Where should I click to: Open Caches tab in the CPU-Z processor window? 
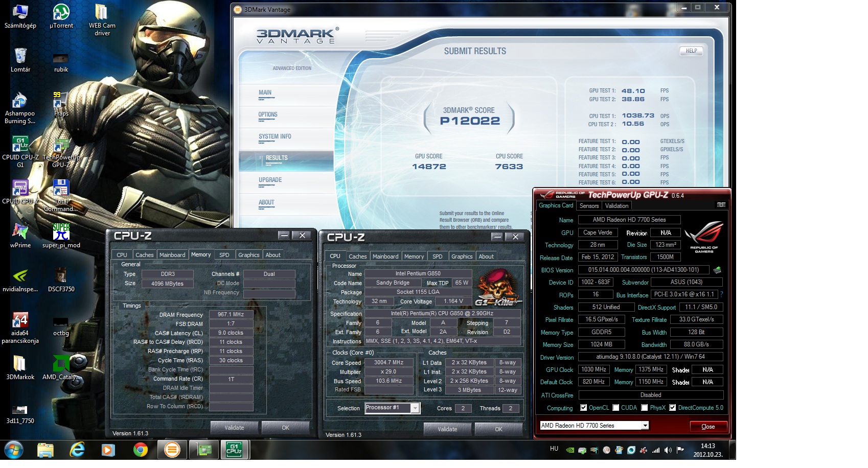[x=357, y=256]
